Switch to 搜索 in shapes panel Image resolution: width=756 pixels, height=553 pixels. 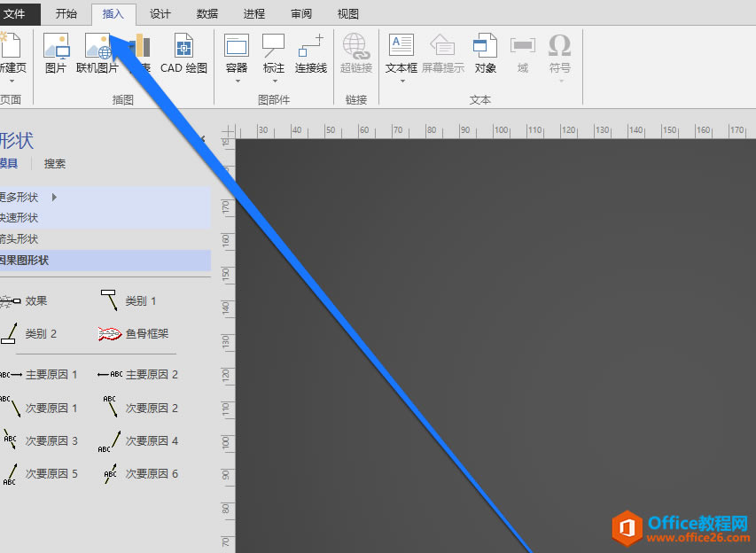click(55, 164)
